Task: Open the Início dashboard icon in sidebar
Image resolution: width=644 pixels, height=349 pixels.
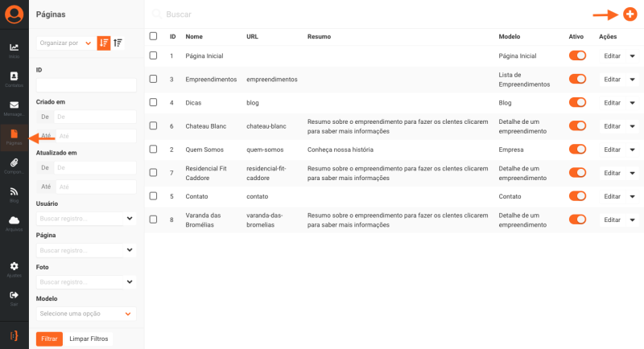Action: tap(14, 49)
